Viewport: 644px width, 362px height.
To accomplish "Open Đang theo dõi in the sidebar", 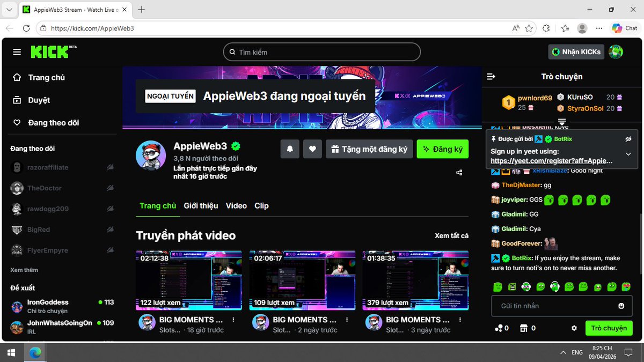I will [46, 123].
